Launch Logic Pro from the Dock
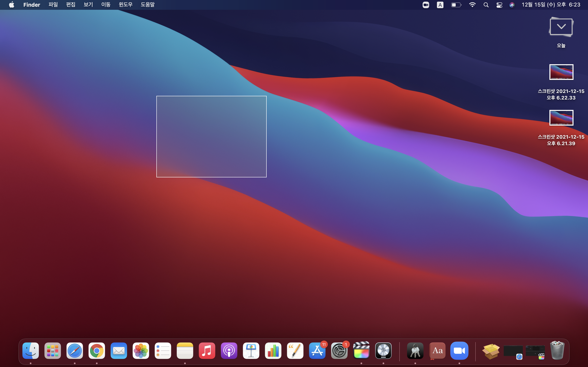588x367 pixels. tap(383, 350)
